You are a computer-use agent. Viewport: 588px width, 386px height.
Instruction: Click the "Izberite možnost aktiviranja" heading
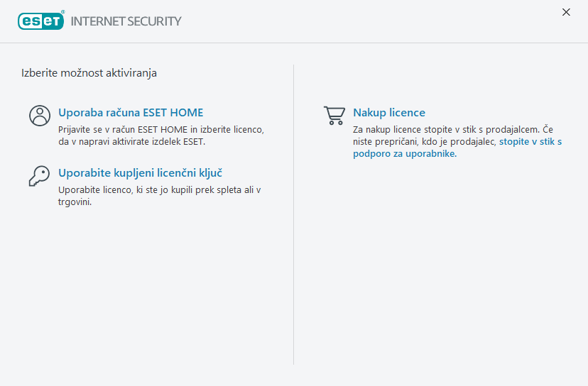[89, 72]
